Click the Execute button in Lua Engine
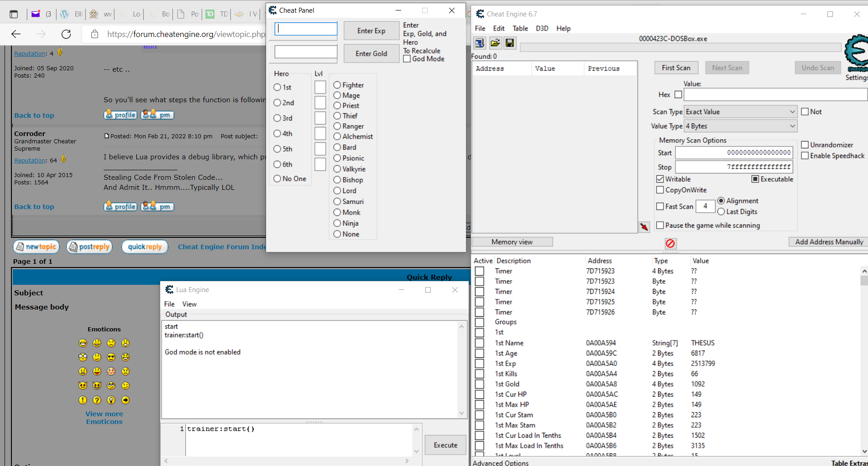 coord(445,445)
